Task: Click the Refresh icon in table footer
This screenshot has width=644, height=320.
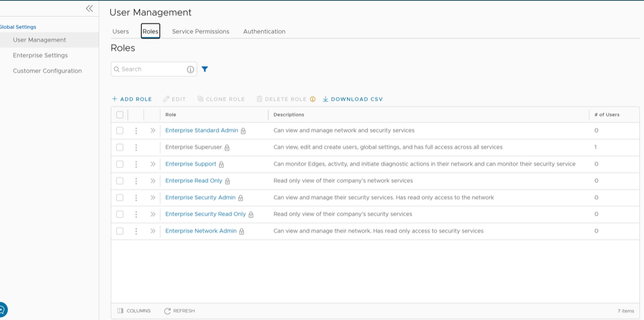Action: (167, 311)
